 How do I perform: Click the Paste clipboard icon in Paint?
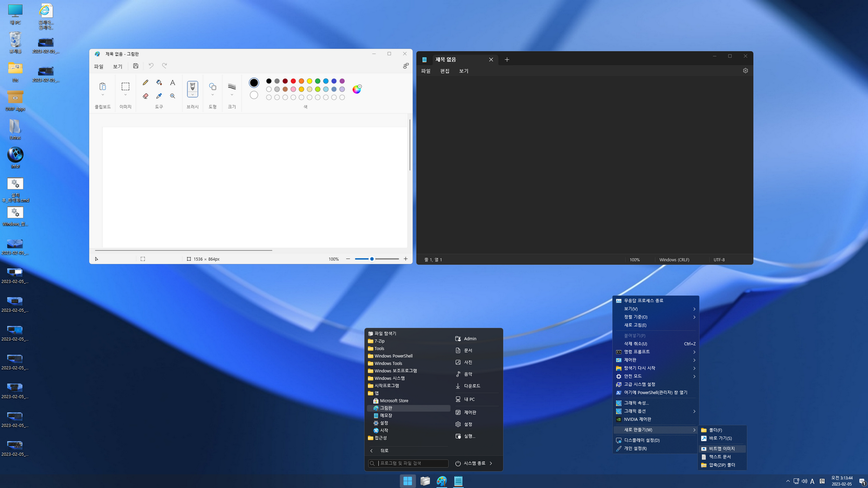click(x=103, y=86)
